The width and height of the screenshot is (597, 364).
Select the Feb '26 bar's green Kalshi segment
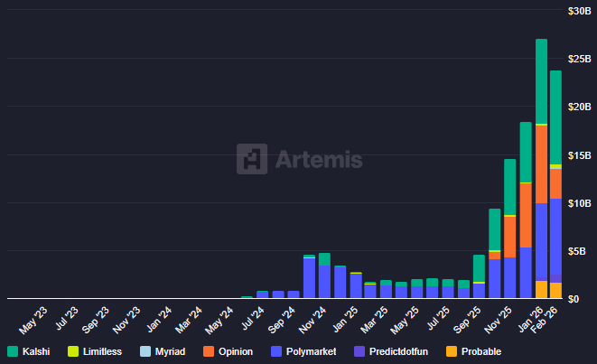555,117
